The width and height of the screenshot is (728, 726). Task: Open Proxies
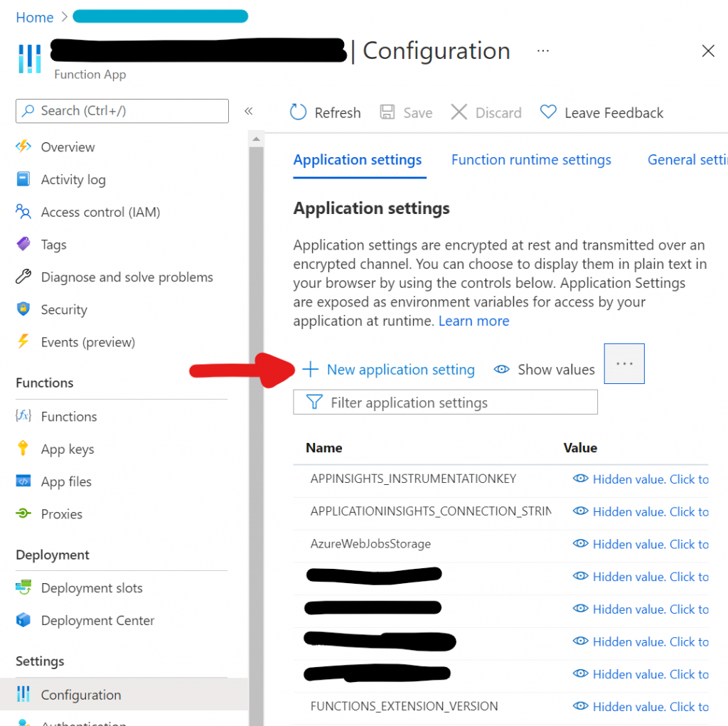(61, 514)
